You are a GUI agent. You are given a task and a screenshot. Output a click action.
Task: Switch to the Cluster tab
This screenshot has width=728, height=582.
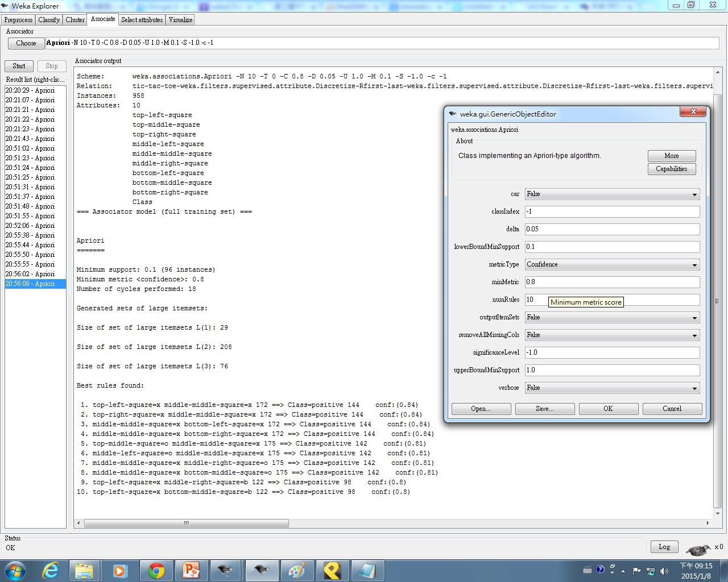[x=75, y=20]
